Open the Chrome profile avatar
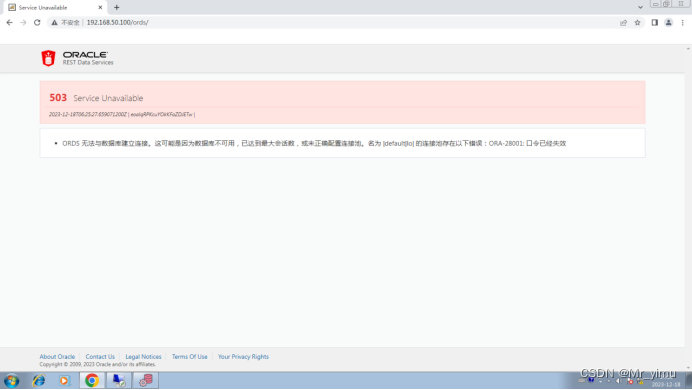The width and height of the screenshot is (692, 390). point(669,22)
